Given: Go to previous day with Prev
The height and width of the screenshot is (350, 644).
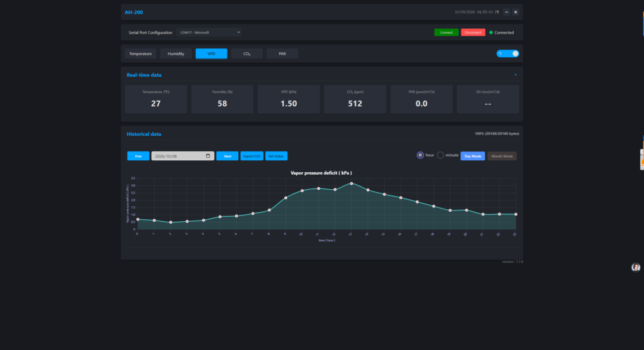Looking at the screenshot, I should (138, 156).
